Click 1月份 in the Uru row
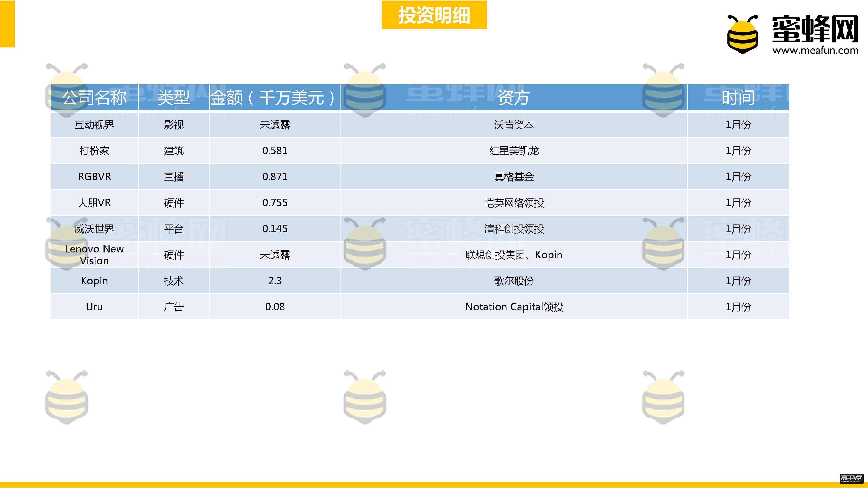The image size is (868, 488). (x=738, y=307)
